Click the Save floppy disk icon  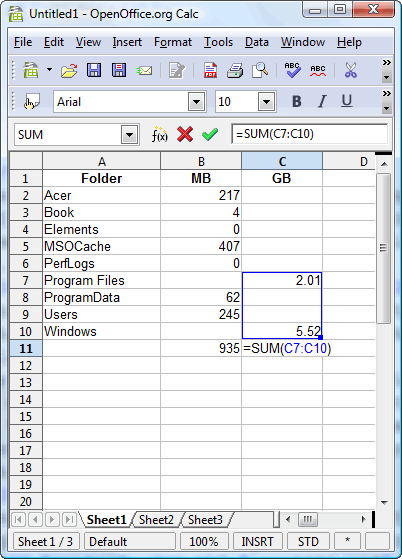coord(94,70)
